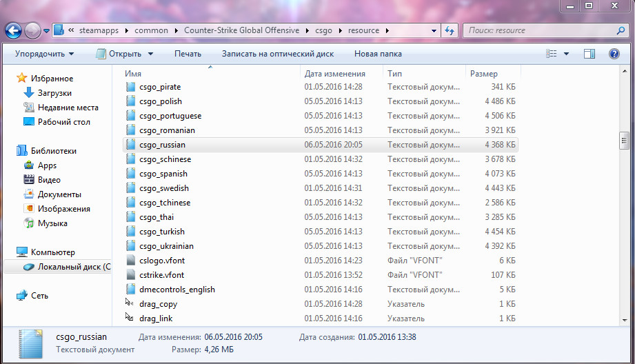Select the csgo_thai file
The width and height of the screenshot is (635, 364).
point(157,217)
